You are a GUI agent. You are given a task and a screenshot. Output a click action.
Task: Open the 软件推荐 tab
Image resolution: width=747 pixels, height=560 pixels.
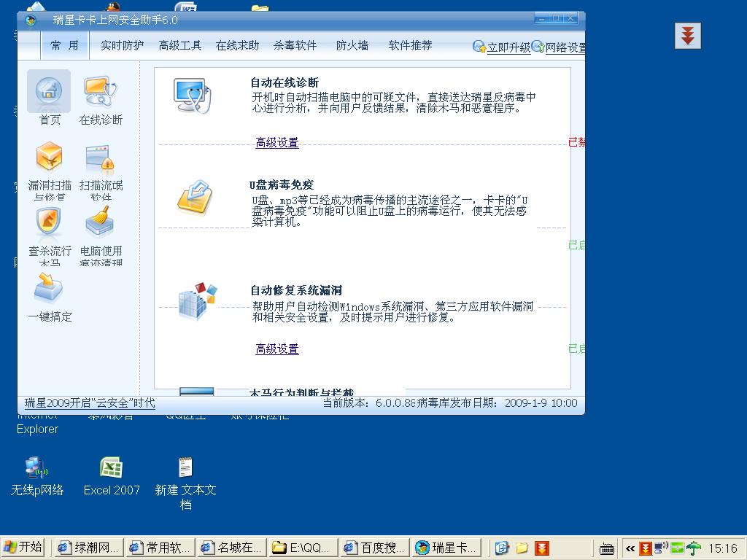410,45
